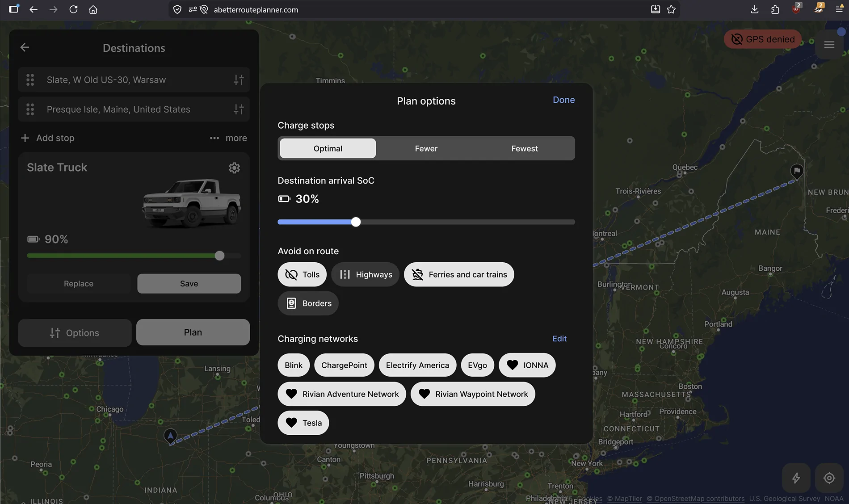Click the install app icon in address bar
Viewport: 849px width, 504px height.
click(656, 9)
